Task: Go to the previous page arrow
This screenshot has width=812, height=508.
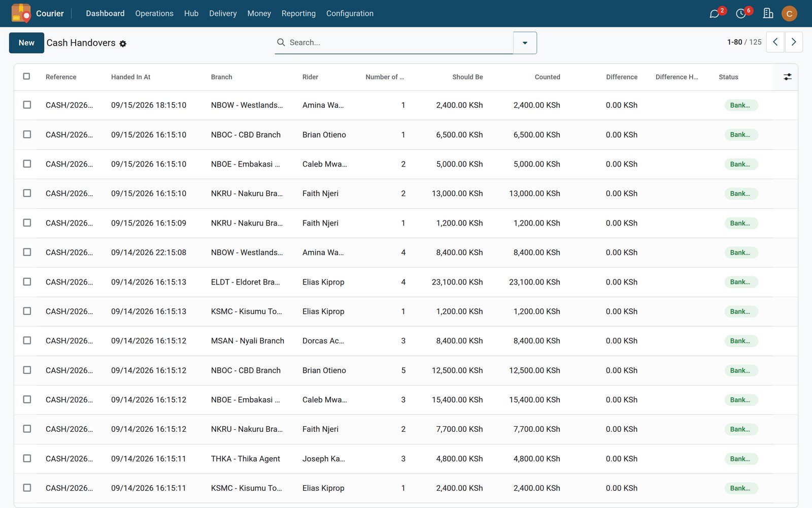Action: pyautogui.click(x=775, y=42)
